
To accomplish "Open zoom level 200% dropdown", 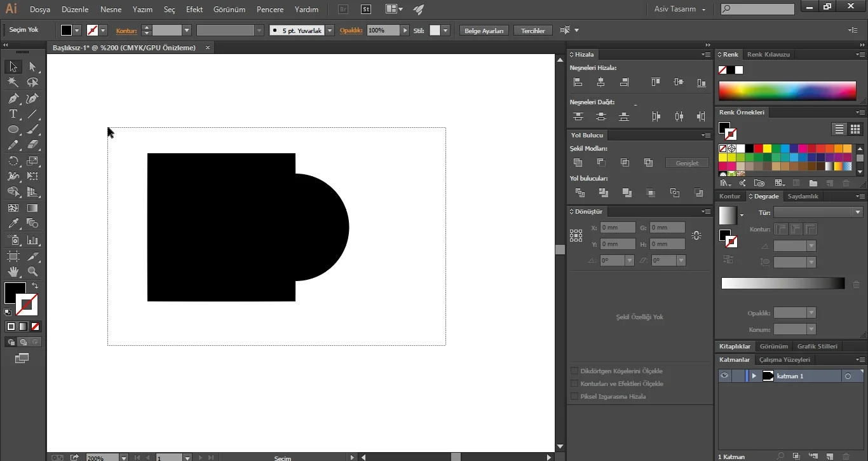I will tap(123, 457).
